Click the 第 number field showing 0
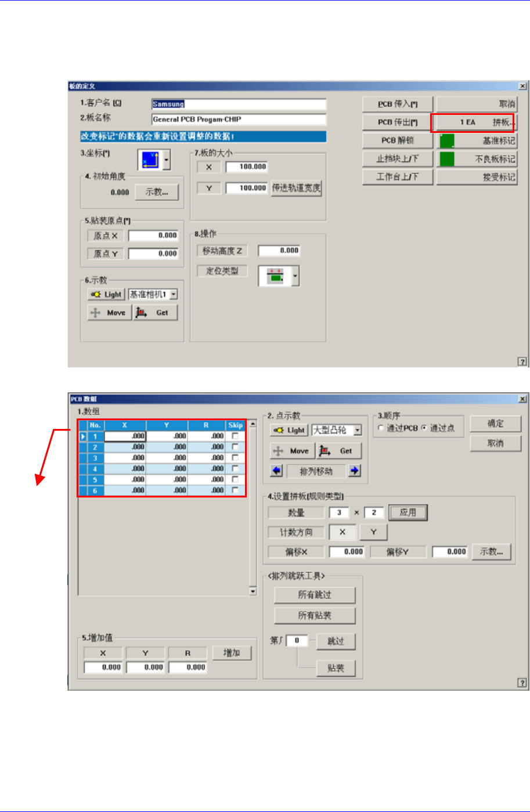The image size is (530, 812). click(297, 641)
